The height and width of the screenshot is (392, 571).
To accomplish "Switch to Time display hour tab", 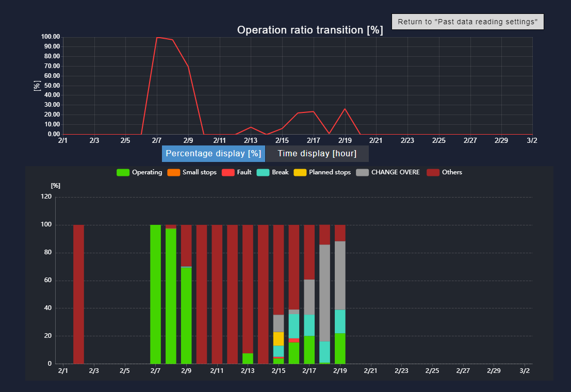I will (x=317, y=154).
